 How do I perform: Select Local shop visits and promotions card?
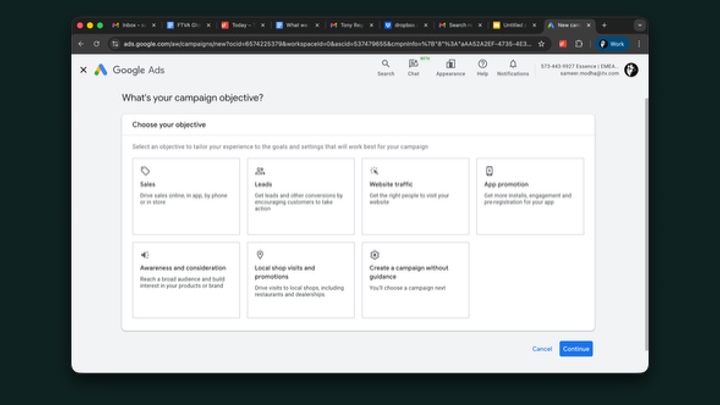301,280
